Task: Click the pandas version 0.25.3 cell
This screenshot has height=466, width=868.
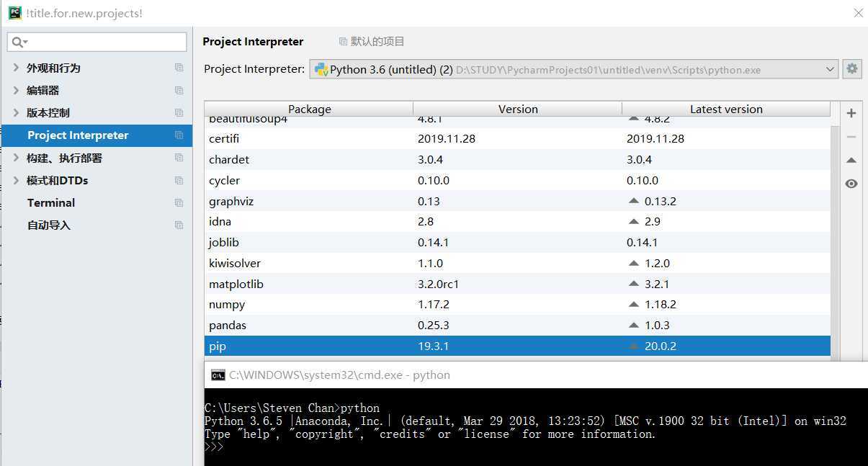Action: (x=434, y=326)
